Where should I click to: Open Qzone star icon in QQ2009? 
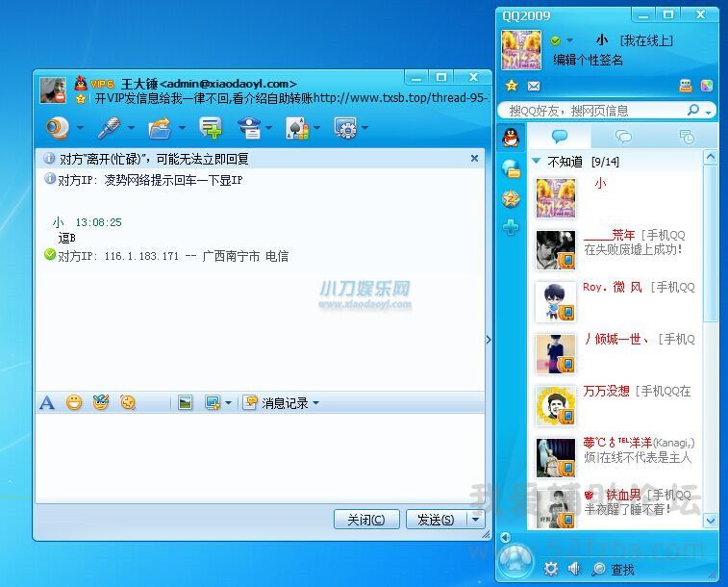pos(512,86)
